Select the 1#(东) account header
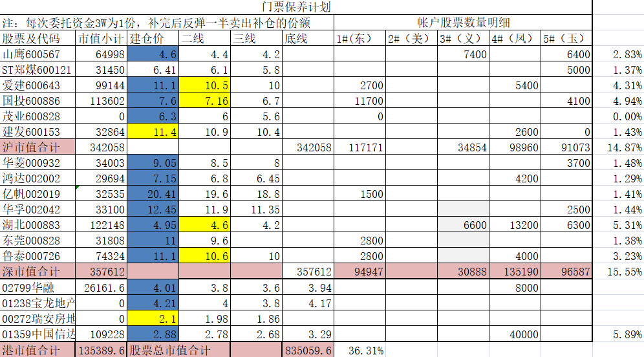The height and width of the screenshot is (357, 644). [360, 39]
